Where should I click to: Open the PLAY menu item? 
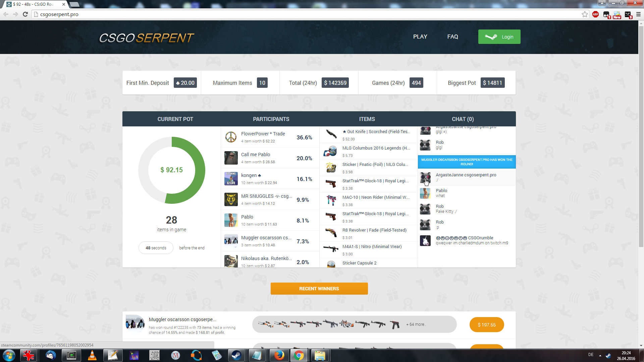[x=420, y=37]
